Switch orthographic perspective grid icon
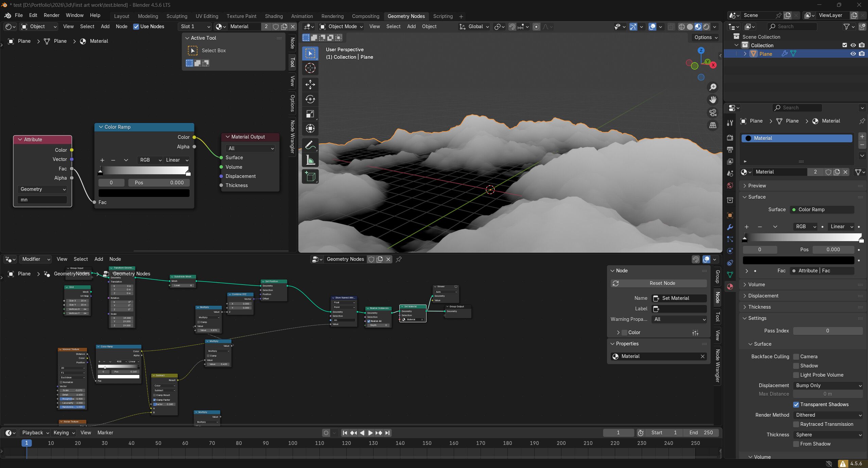 tap(713, 125)
